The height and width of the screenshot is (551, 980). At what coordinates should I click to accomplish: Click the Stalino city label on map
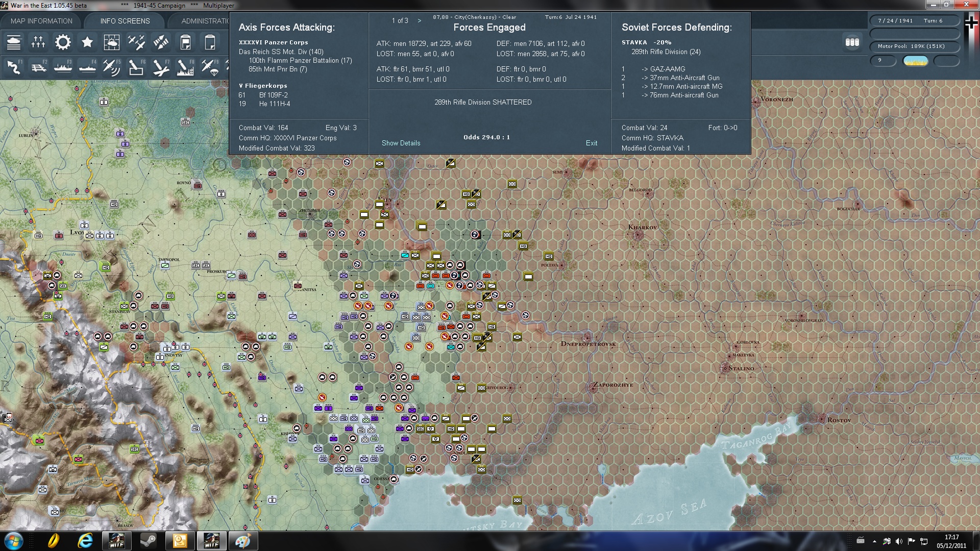click(741, 368)
